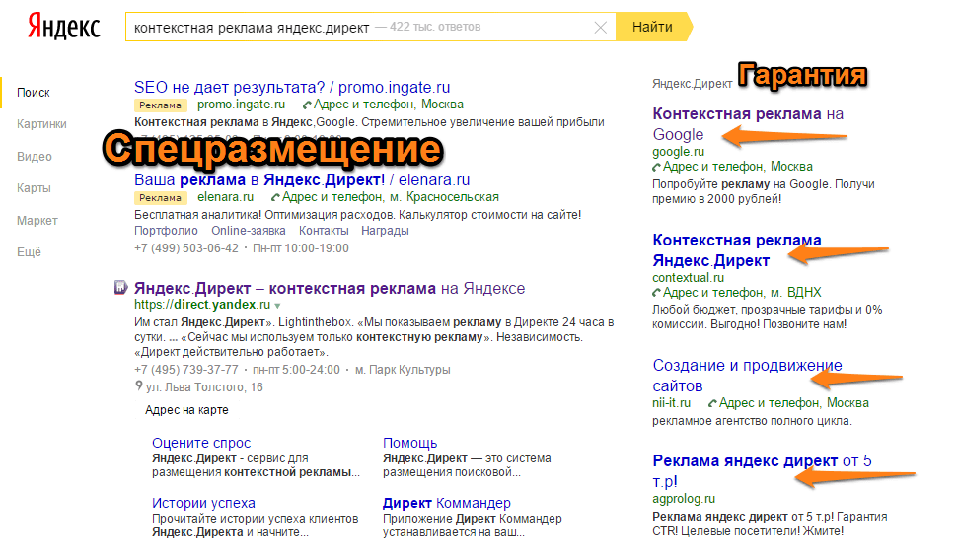Open the Адрес на карте link
The width and height of the screenshot is (958, 560).
click(x=186, y=410)
